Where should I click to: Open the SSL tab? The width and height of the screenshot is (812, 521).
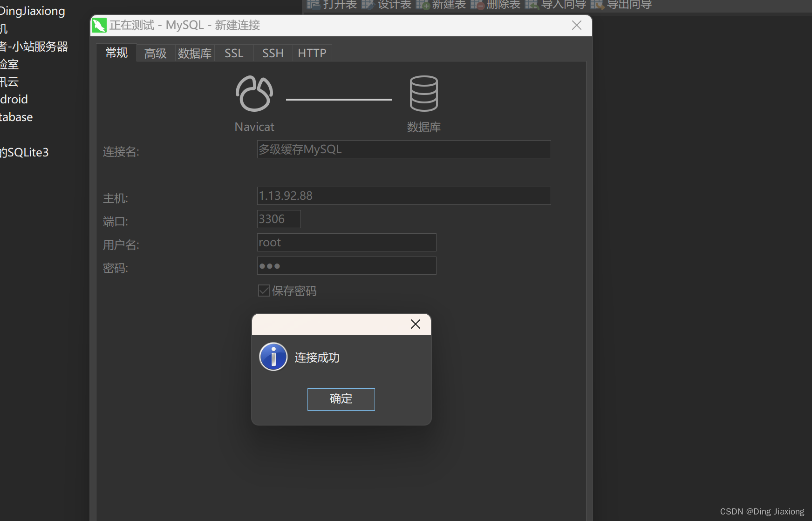pos(234,54)
